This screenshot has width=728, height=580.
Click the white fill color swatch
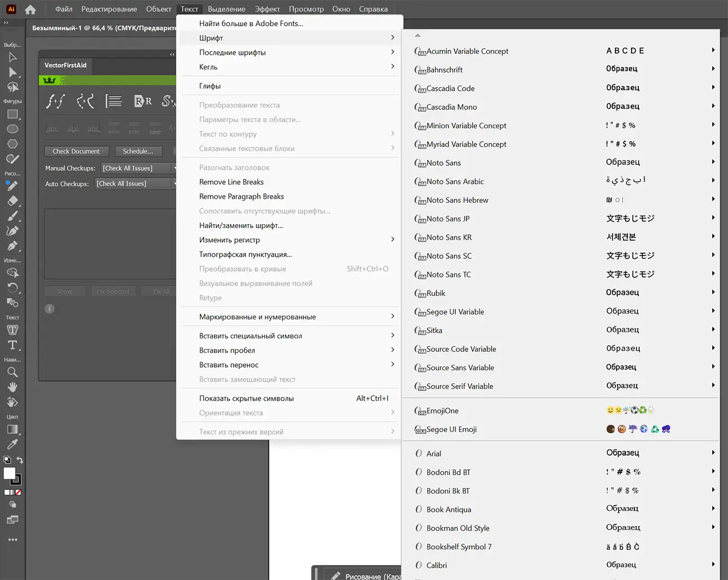click(10, 474)
